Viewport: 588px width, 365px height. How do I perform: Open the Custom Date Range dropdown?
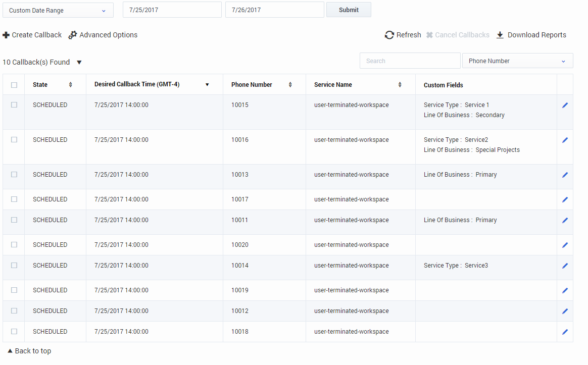[58, 10]
